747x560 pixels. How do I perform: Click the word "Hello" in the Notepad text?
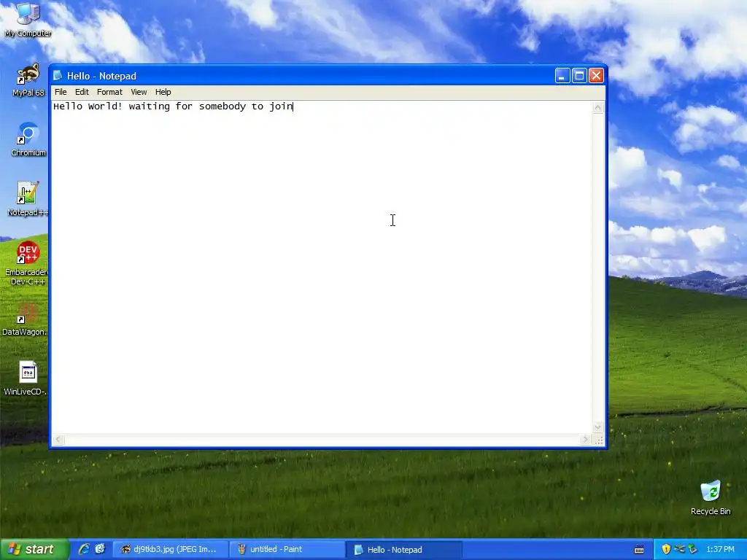(68, 106)
